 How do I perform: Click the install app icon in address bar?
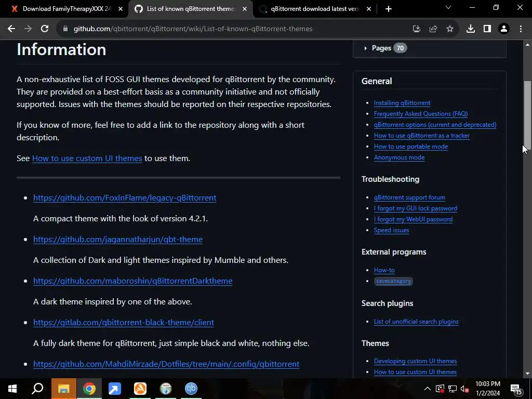pyautogui.click(x=416, y=29)
